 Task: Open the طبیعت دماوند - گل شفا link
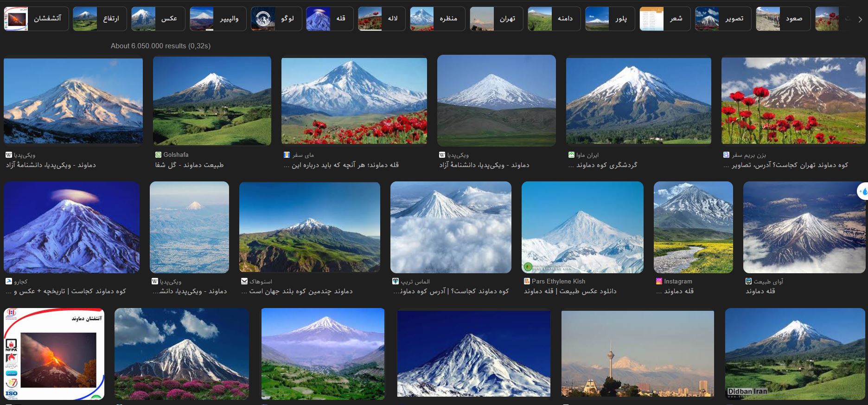tap(189, 165)
